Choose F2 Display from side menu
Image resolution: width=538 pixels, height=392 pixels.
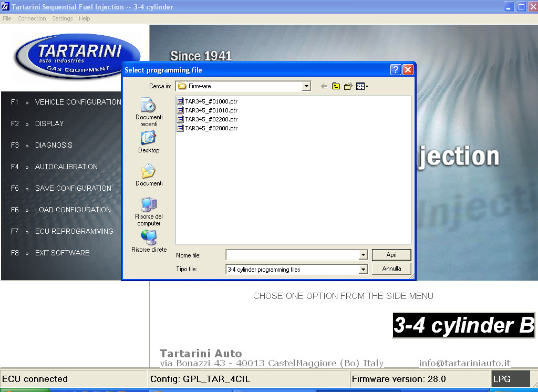click(37, 123)
